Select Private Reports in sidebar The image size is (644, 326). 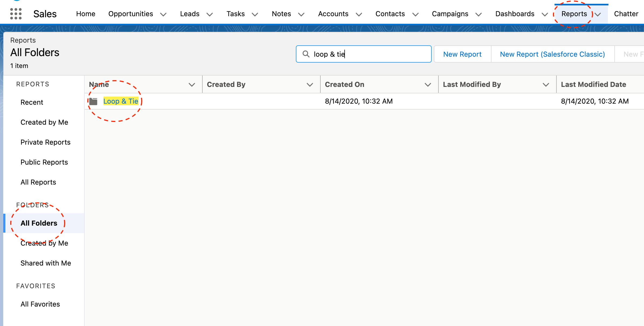pyautogui.click(x=46, y=142)
